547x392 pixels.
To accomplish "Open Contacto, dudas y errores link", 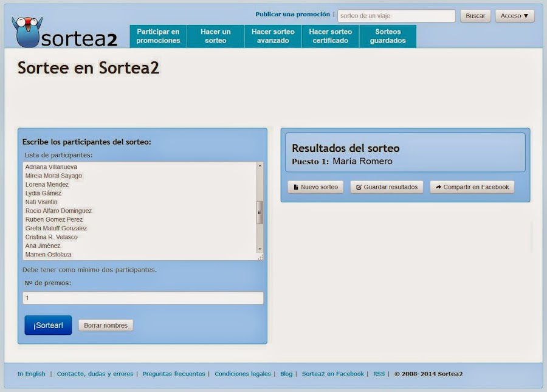I will tap(95, 374).
